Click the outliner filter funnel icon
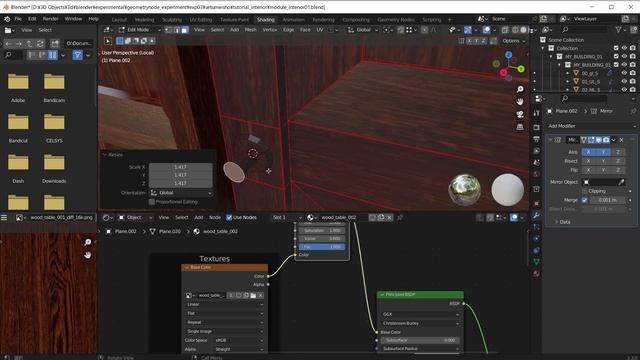The image size is (640, 360). [x=619, y=30]
